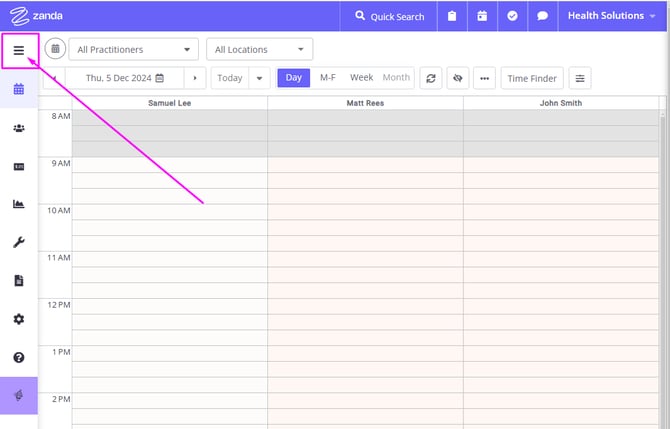Open the Settings gear in sidebar
Screen dimensions: 670x429
[18, 319]
